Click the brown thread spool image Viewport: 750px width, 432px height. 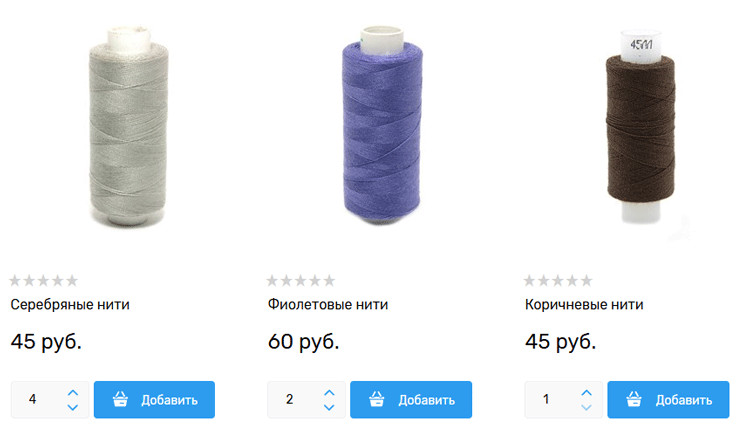pos(640,127)
